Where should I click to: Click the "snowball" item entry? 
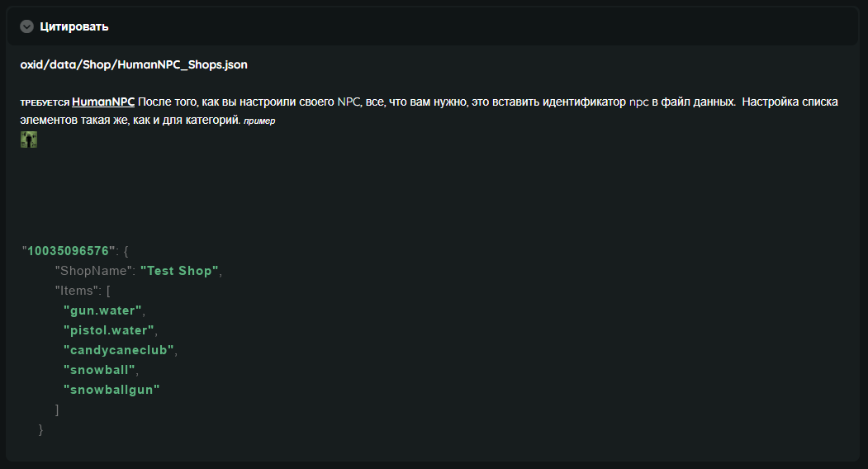99,370
